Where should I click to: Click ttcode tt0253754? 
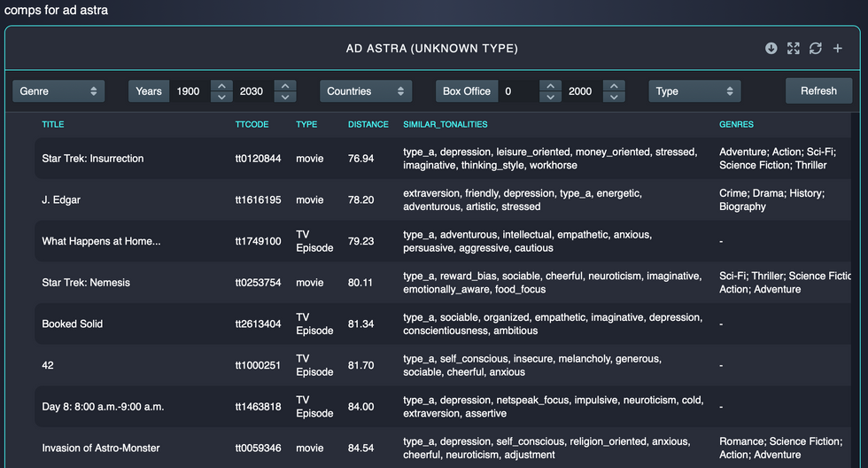258,283
